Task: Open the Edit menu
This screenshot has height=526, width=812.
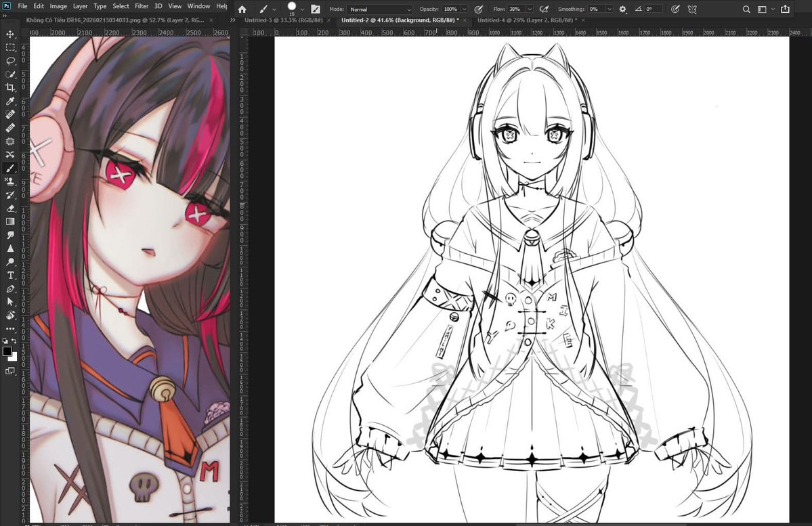Action: click(x=39, y=6)
